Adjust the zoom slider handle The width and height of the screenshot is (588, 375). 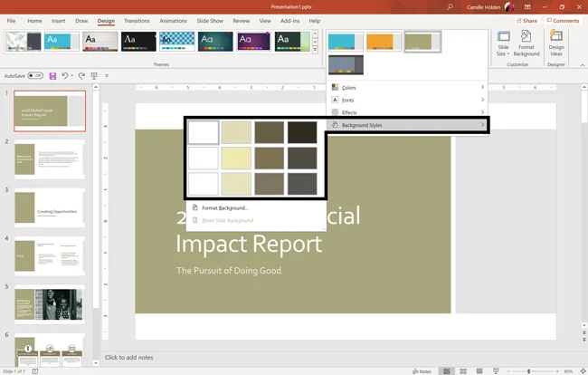click(529, 371)
